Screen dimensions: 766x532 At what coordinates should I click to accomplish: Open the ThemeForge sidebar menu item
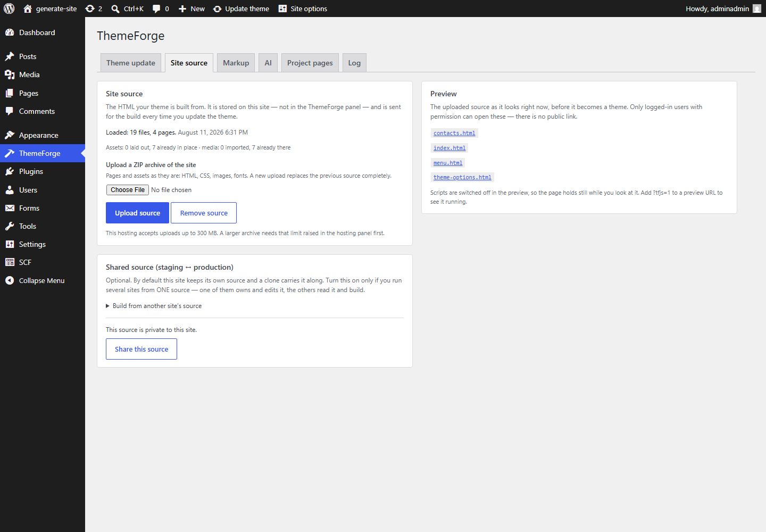pyautogui.click(x=43, y=153)
